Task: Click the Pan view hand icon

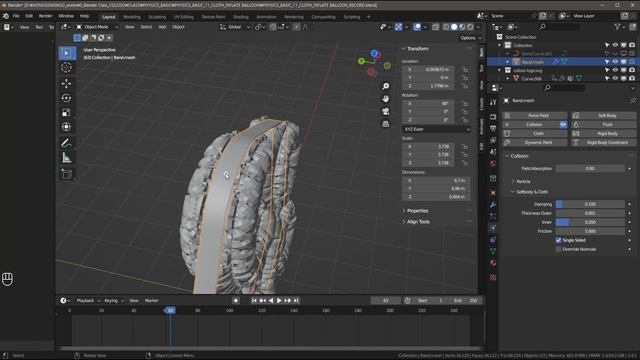Action: (386, 99)
